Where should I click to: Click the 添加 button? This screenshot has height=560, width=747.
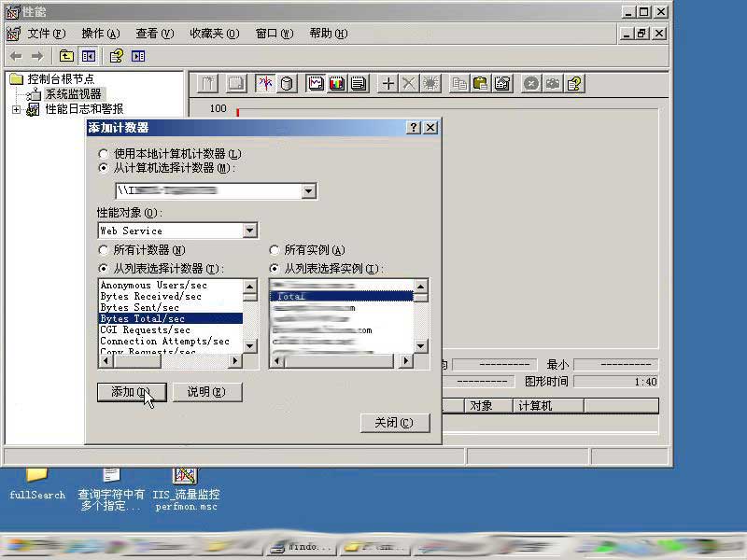coord(132,392)
